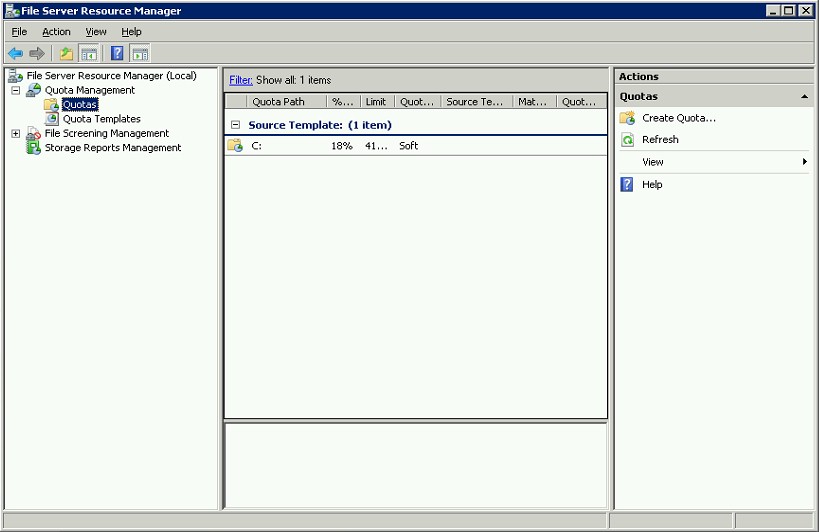819x532 pixels.
Task: Sort by the % Used column header
Action: [x=343, y=102]
